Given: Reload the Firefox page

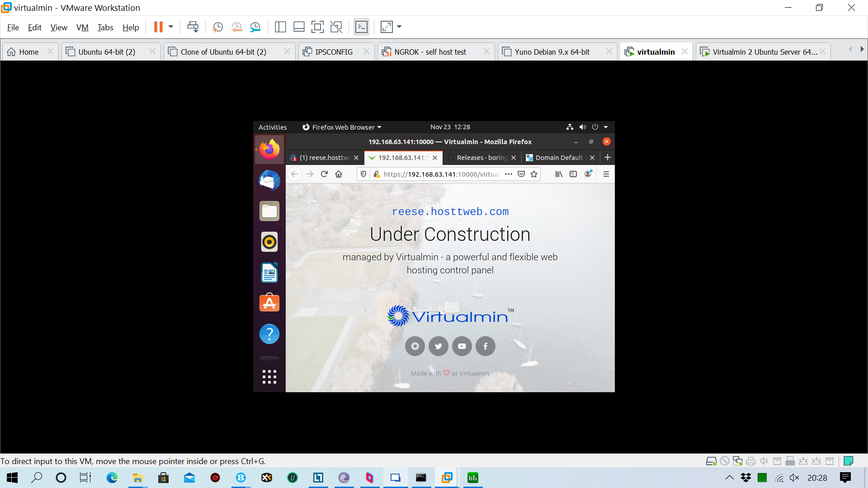Looking at the screenshot, I should 324,174.
